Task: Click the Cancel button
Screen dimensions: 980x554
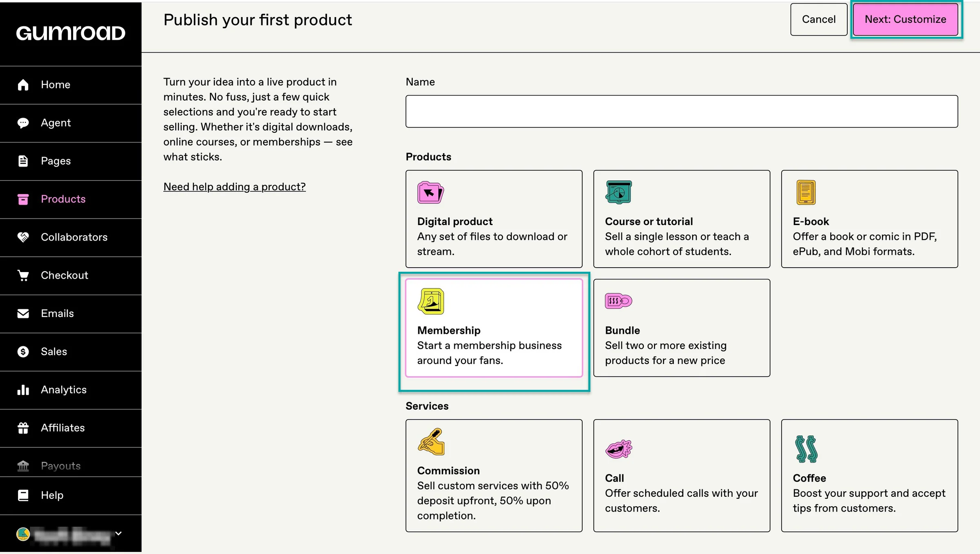Action: [819, 19]
